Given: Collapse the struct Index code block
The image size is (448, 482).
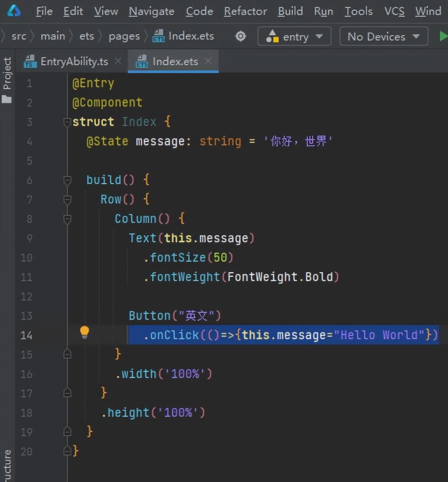Looking at the screenshot, I should [67, 122].
